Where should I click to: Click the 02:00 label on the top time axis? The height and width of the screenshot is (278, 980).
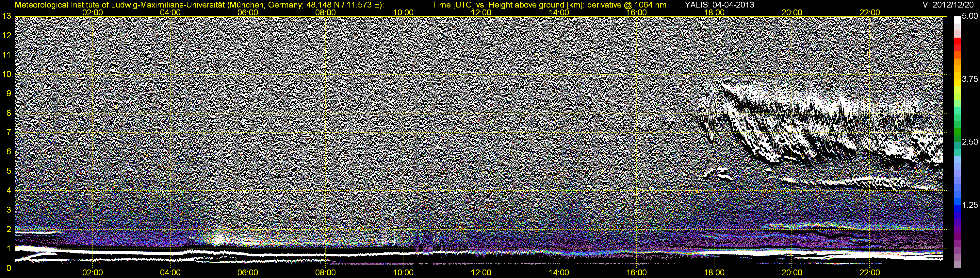tap(93, 12)
